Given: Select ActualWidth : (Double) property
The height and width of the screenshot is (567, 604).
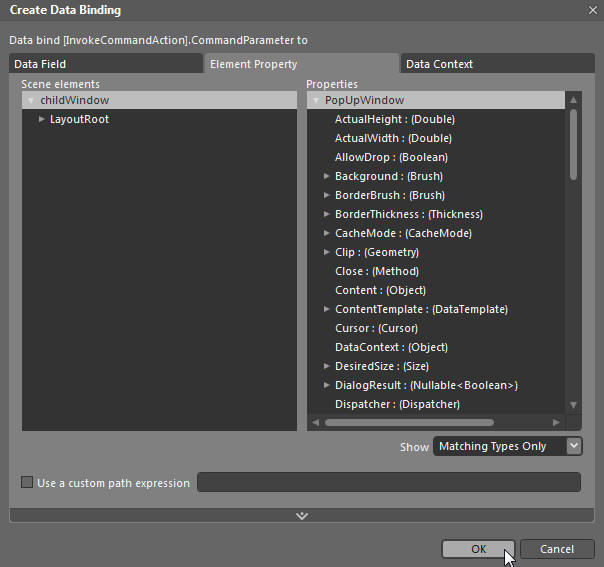Looking at the screenshot, I should click(393, 138).
